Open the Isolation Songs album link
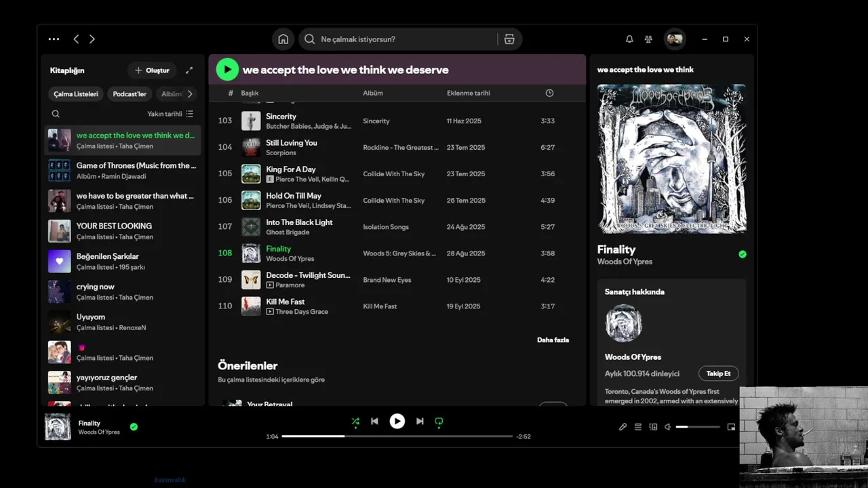 386,227
